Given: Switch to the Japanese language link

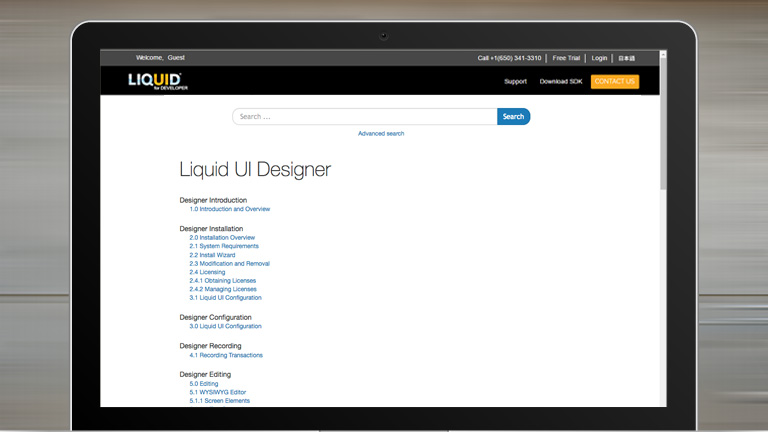Looking at the screenshot, I should (x=626, y=58).
